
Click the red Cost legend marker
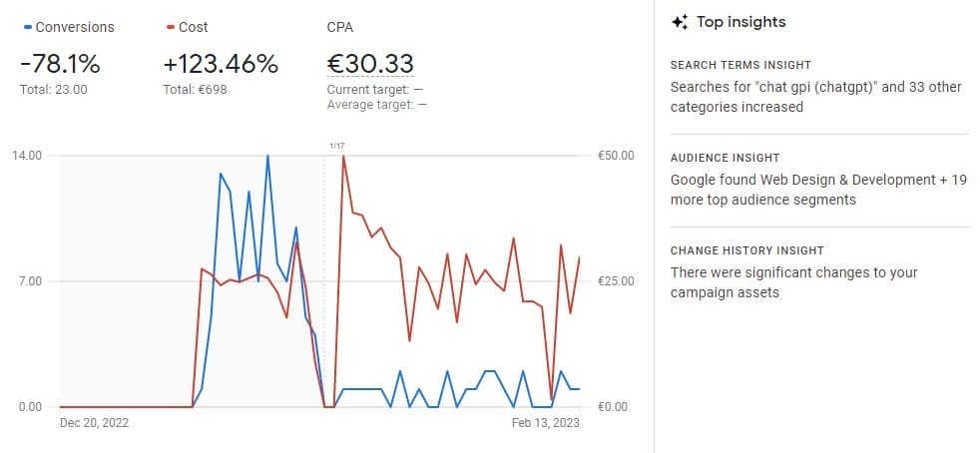coord(171,27)
